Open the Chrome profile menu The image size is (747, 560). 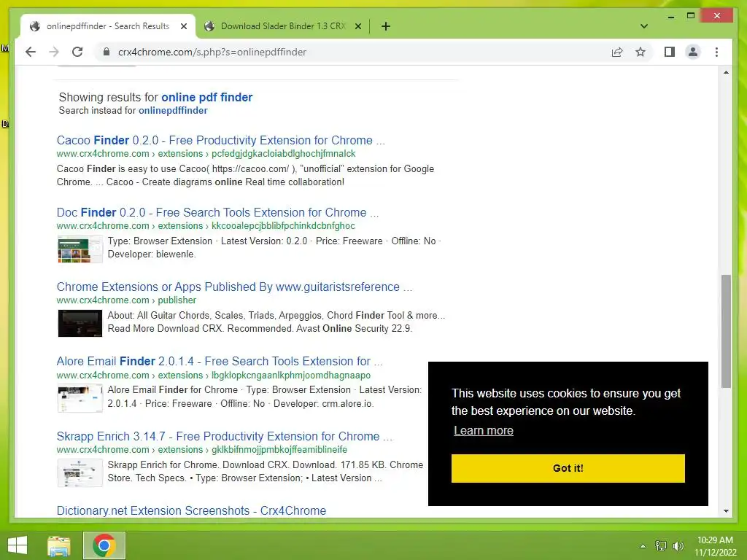point(693,52)
